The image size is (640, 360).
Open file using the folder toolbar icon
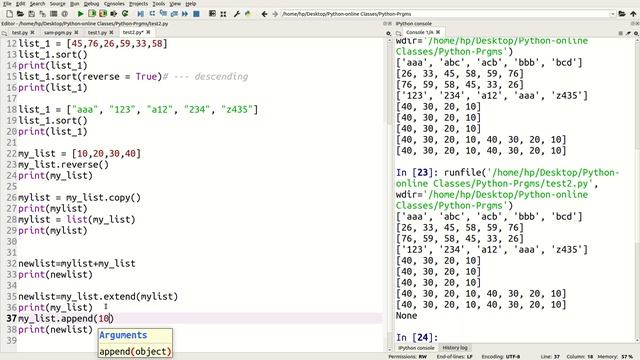(20, 14)
